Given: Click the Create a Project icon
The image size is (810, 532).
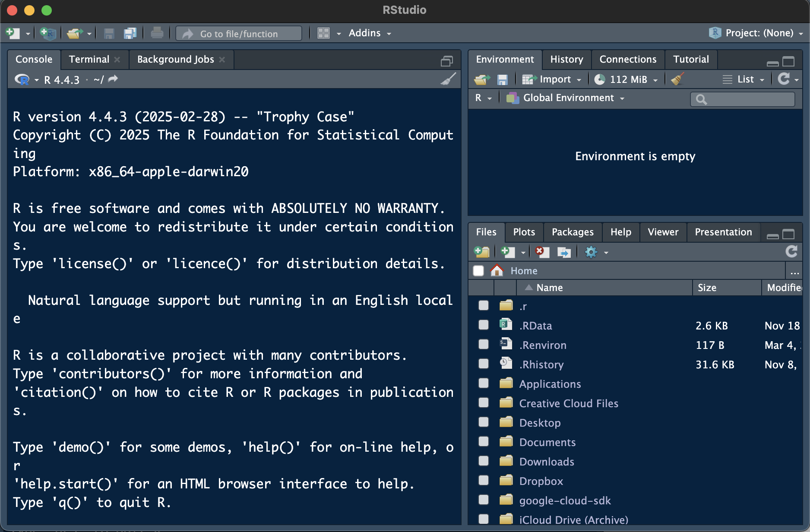Looking at the screenshot, I should coord(47,33).
